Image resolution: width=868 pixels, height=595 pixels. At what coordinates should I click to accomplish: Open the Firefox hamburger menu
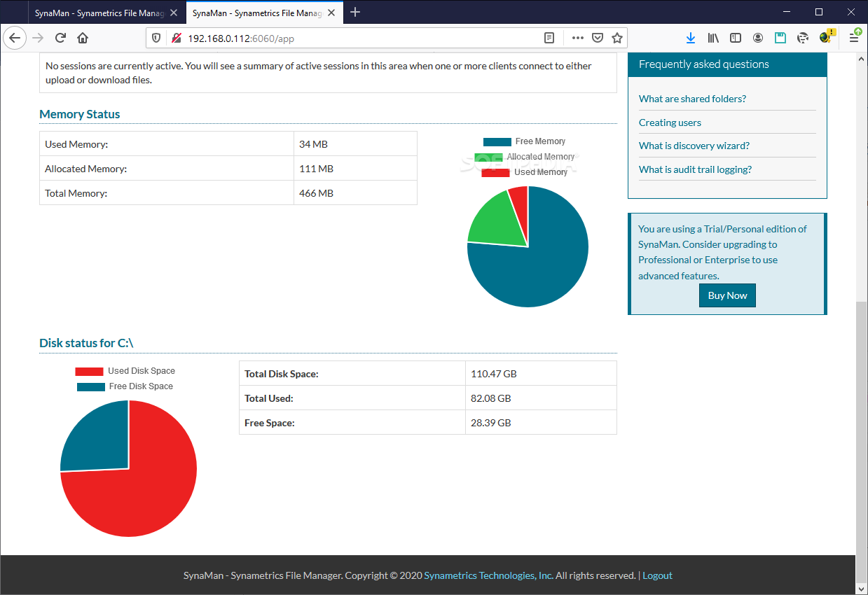point(854,38)
